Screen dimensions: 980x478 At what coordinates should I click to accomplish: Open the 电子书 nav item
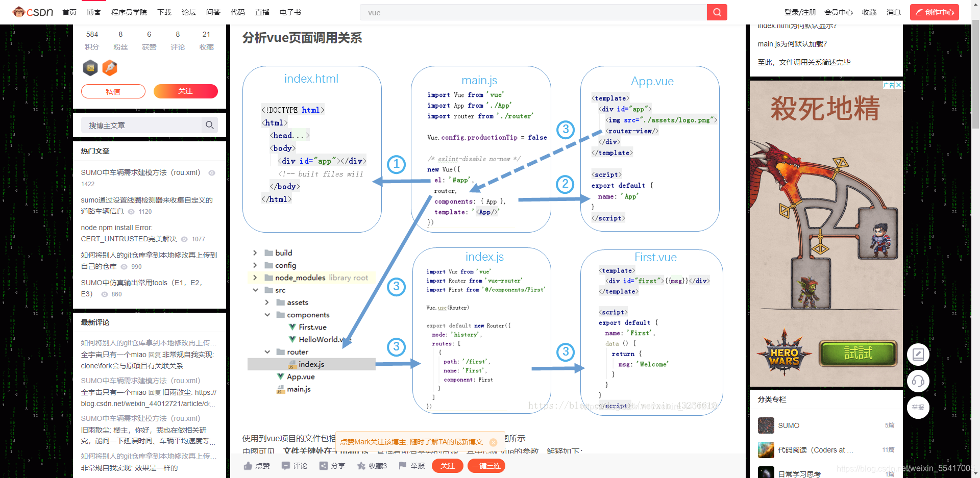click(290, 12)
